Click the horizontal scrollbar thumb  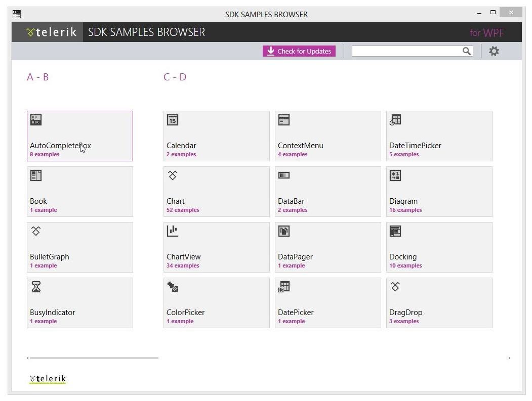(94, 358)
